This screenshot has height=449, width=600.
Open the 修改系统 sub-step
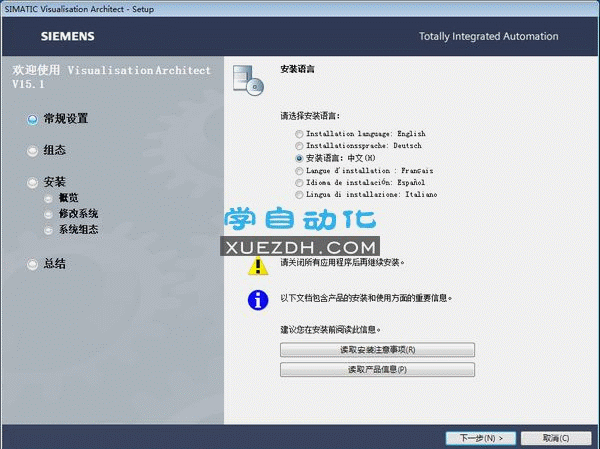(x=78, y=214)
